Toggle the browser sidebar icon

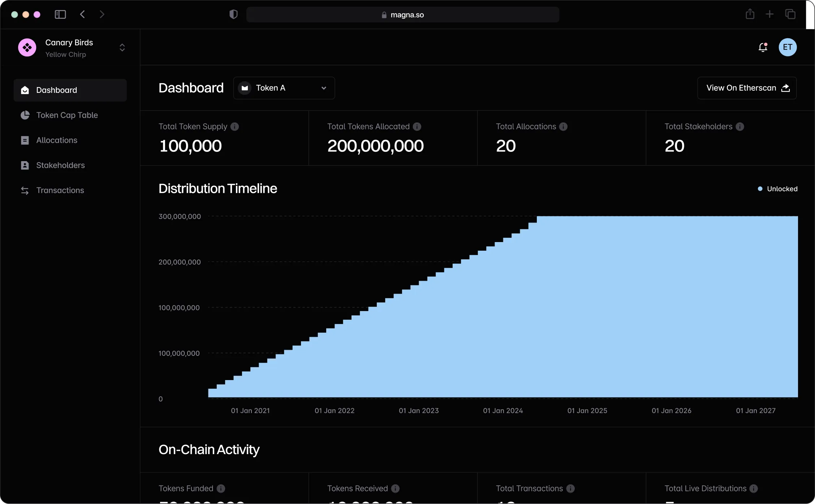(x=60, y=14)
